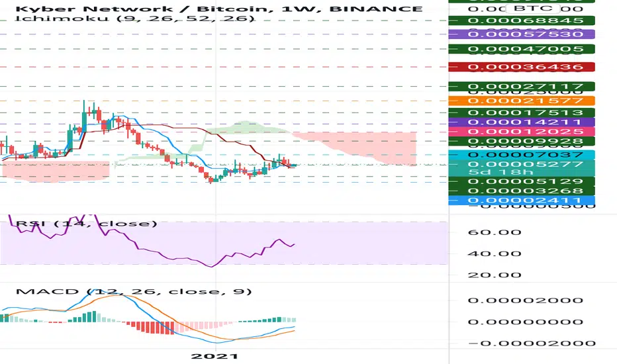Click the RSI 20.00 axis value
The width and height of the screenshot is (617, 364).
[495, 275]
